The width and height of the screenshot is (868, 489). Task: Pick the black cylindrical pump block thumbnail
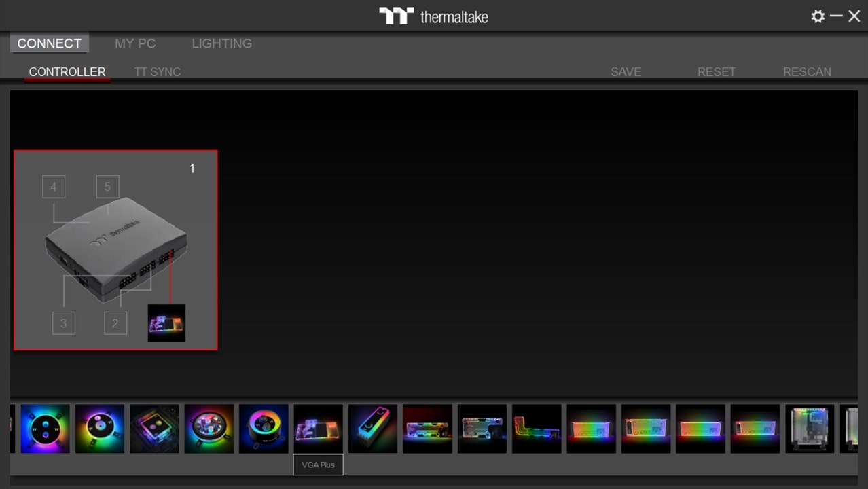(264, 429)
